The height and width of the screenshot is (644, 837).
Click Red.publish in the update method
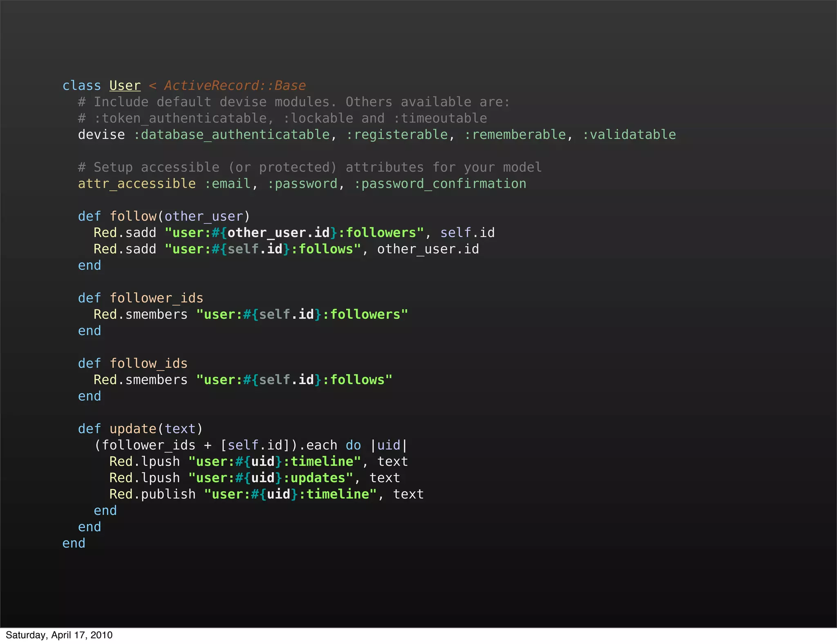pos(152,494)
